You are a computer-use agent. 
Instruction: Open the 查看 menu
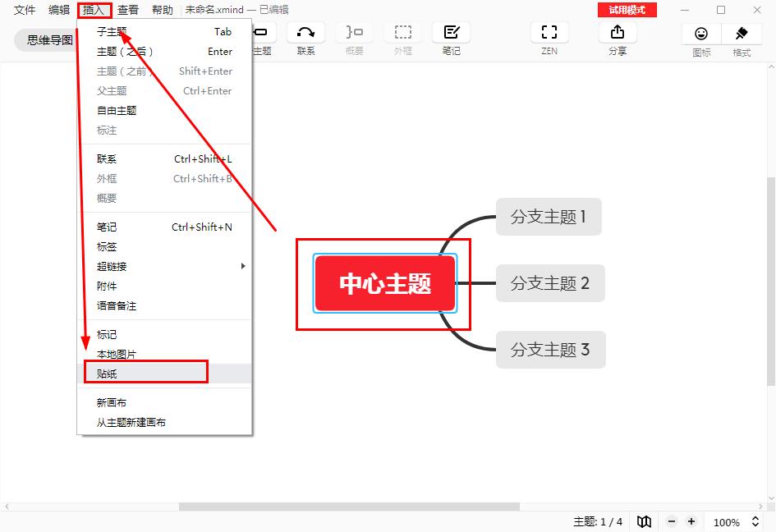(126, 11)
